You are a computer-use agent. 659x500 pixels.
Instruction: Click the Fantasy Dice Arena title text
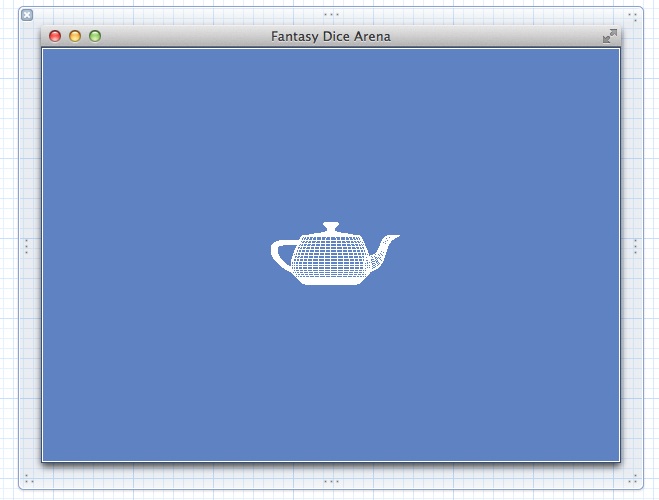[x=331, y=37]
